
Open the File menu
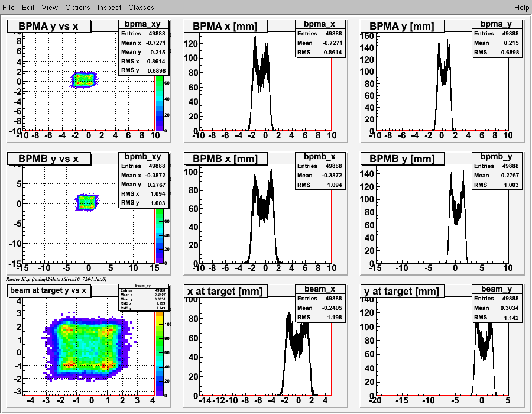point(8,8)
